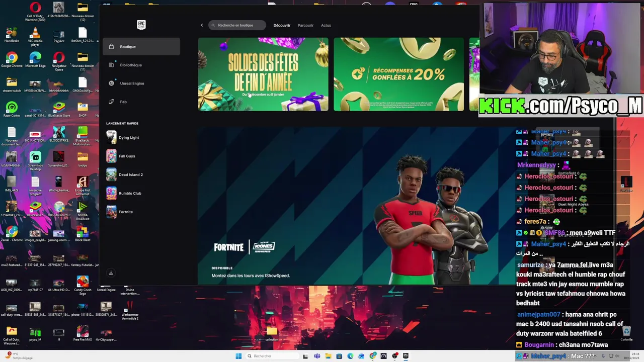644x362 pixels.
Task: Launch Fall Guys from quick launch
Action: [141, 156]
